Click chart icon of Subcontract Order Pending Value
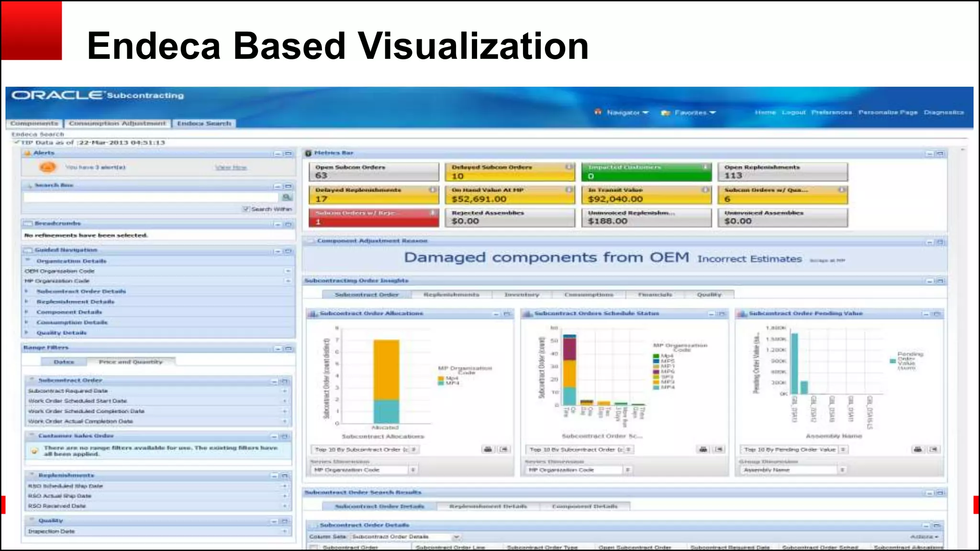The width and height of the screenshot is (980, 551). [743, 314]
